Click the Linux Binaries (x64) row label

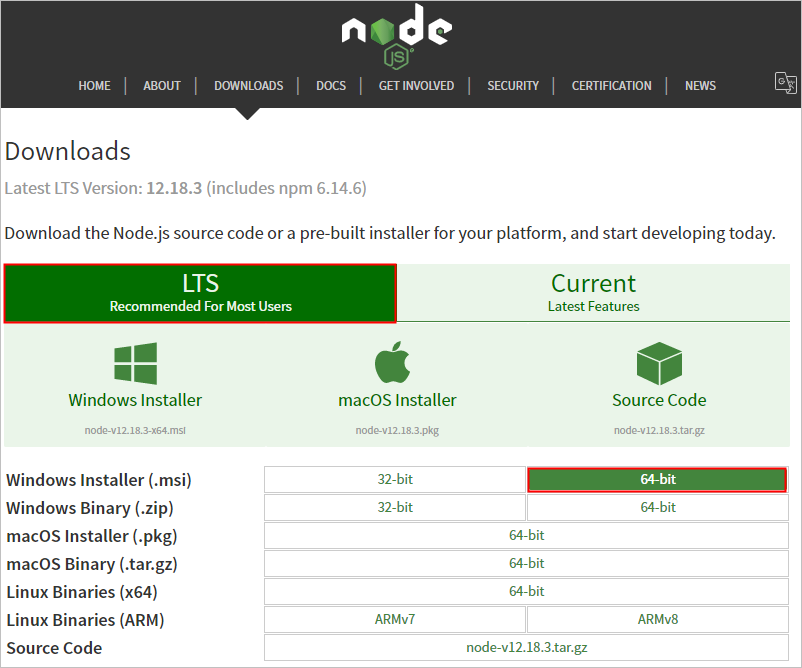(82, 592)
